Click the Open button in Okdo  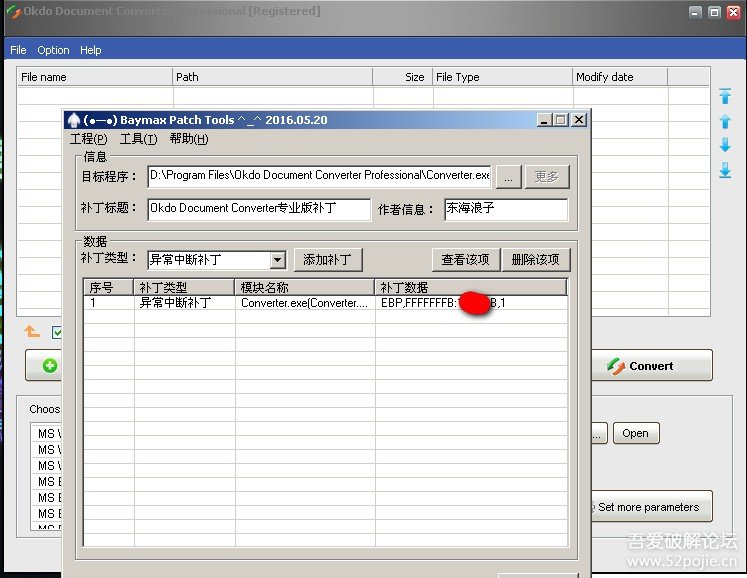pyautogui.click(x=636, y=433)
